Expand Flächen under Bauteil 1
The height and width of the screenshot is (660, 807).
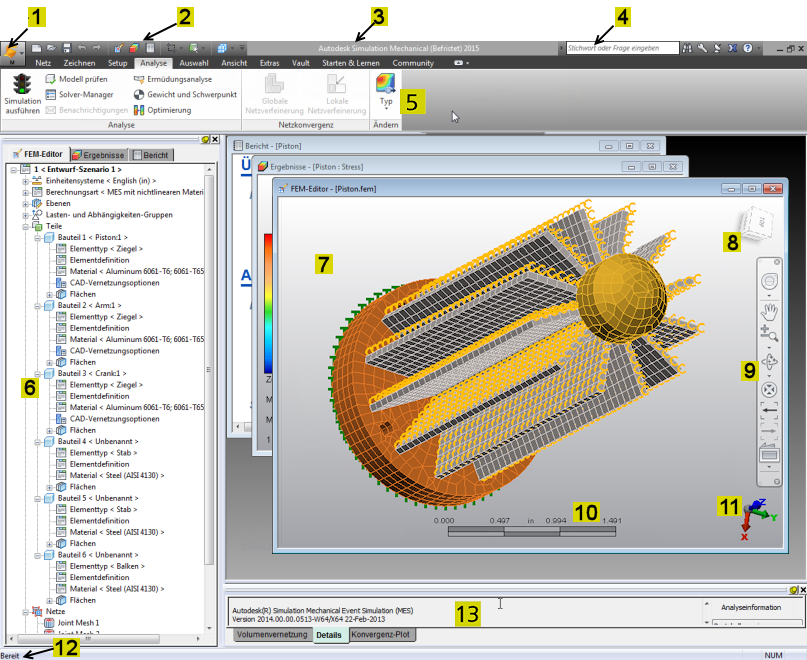tap(50, 294)
